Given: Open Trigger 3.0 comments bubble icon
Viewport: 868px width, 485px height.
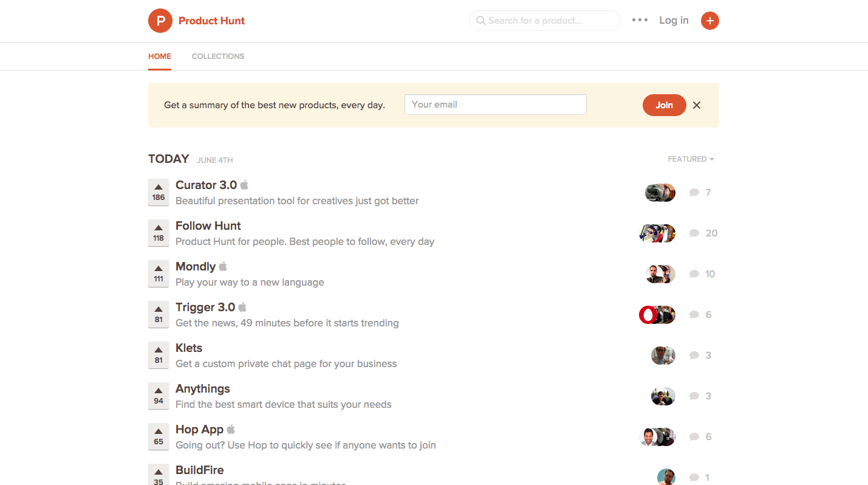Looking at the screenshot, I should 694,315.
